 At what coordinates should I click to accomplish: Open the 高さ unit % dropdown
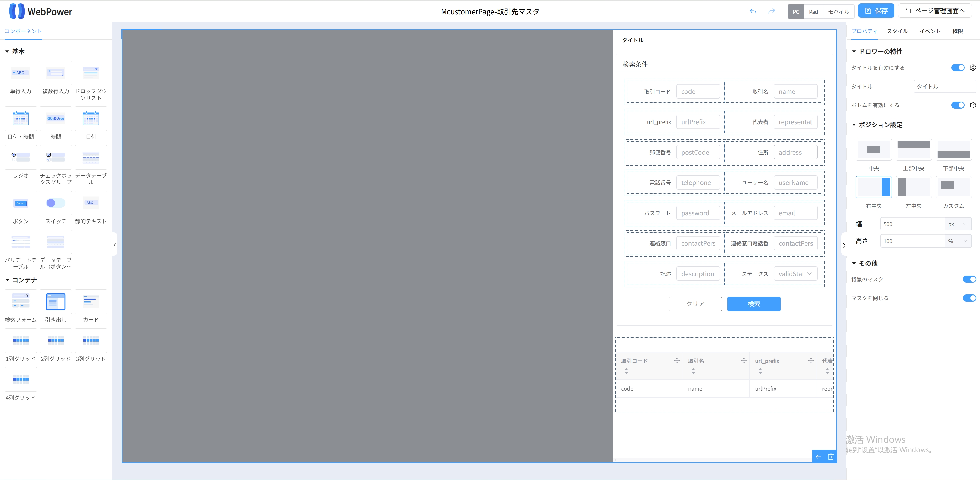tap(958, 241)
